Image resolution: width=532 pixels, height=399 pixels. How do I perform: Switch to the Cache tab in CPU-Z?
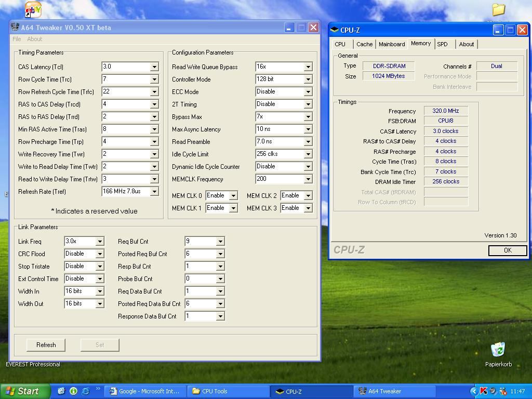pyautogui.click(x=364, y=44)
